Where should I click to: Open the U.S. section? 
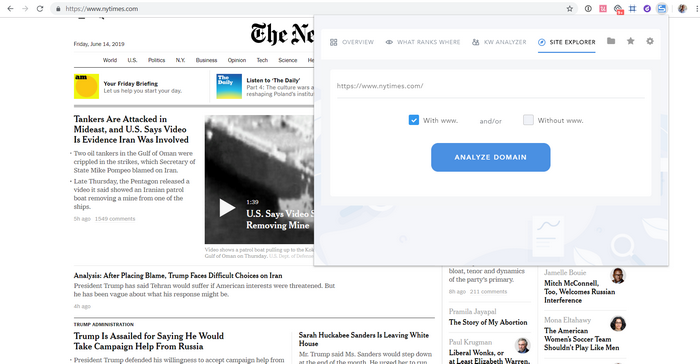pos(132,60)
